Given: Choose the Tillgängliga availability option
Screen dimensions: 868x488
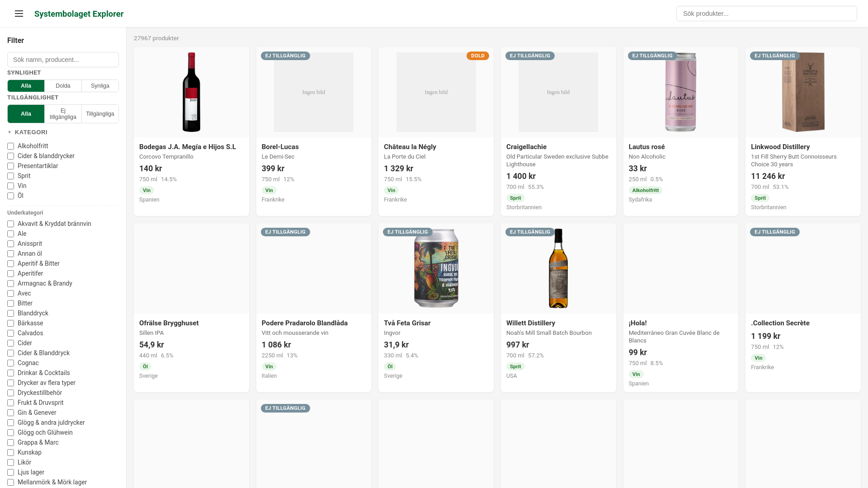Looking at the screenshot, I should [x=100, y=114].
